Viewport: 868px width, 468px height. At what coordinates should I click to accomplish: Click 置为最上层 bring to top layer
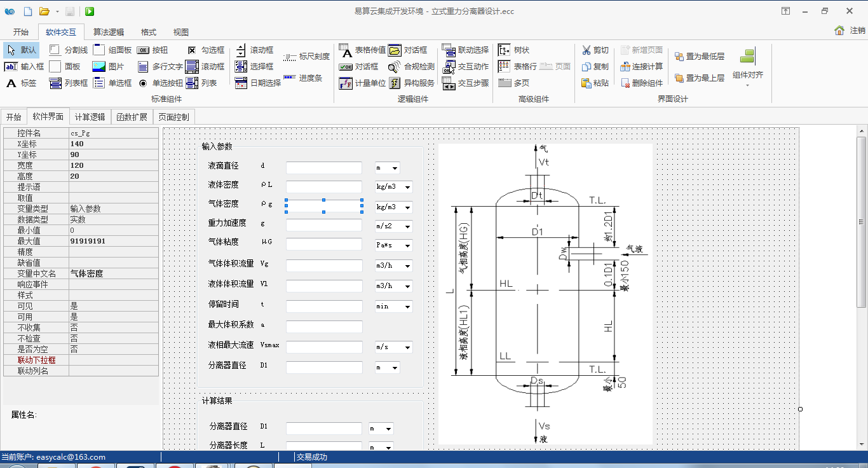click(x=699, y=78)
